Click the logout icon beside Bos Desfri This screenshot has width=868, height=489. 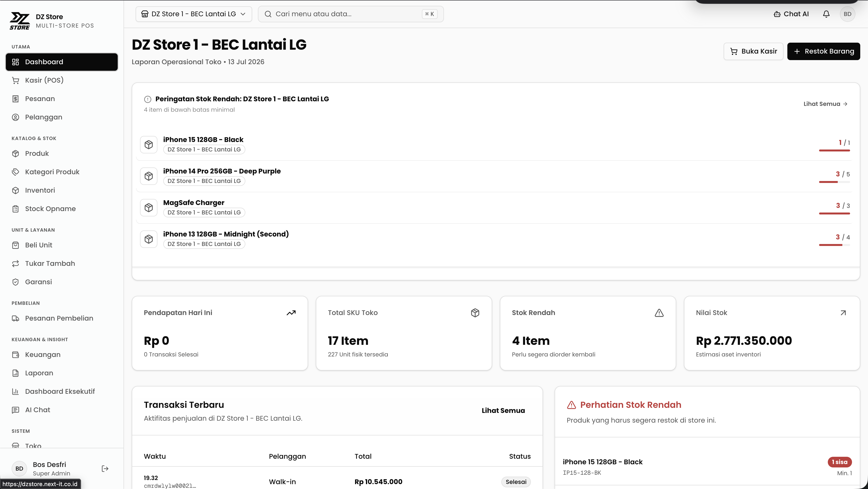[x=105, y=468]
